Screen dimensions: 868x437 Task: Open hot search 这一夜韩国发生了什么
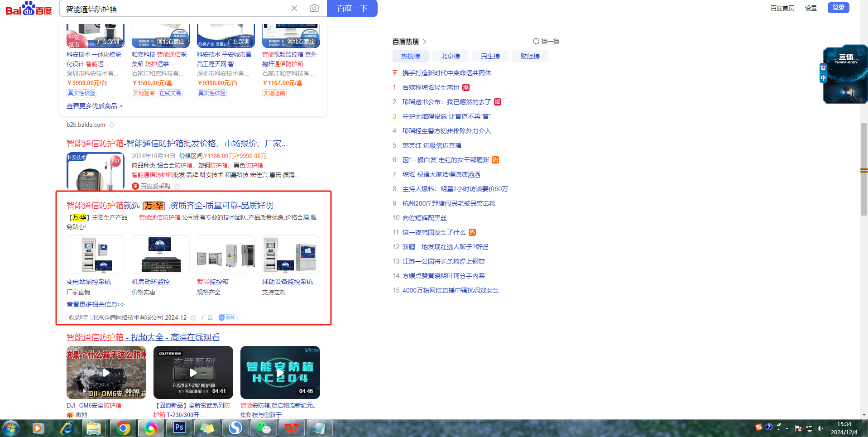[434, 232]
